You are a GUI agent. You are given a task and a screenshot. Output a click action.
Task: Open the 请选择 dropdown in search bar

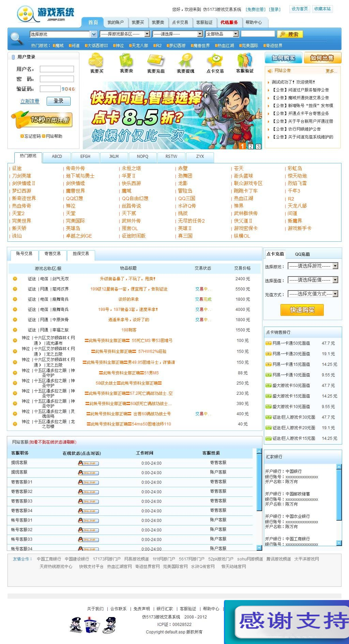point(200,34)
